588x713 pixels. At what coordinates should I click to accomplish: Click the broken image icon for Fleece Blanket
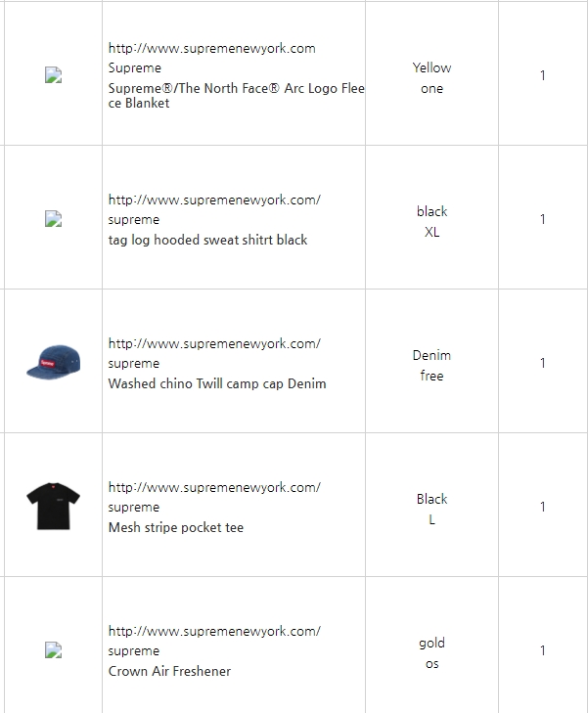[x=53, y=75]
